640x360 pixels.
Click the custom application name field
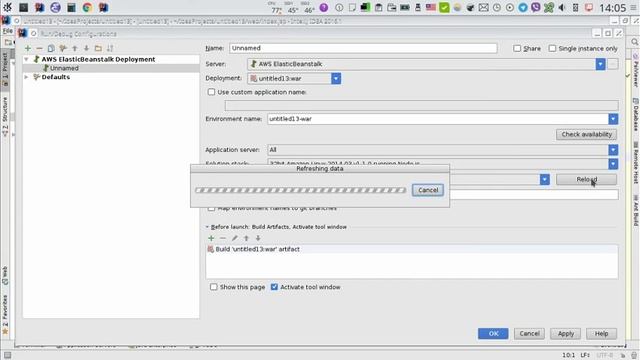click(x=421, y=105)
